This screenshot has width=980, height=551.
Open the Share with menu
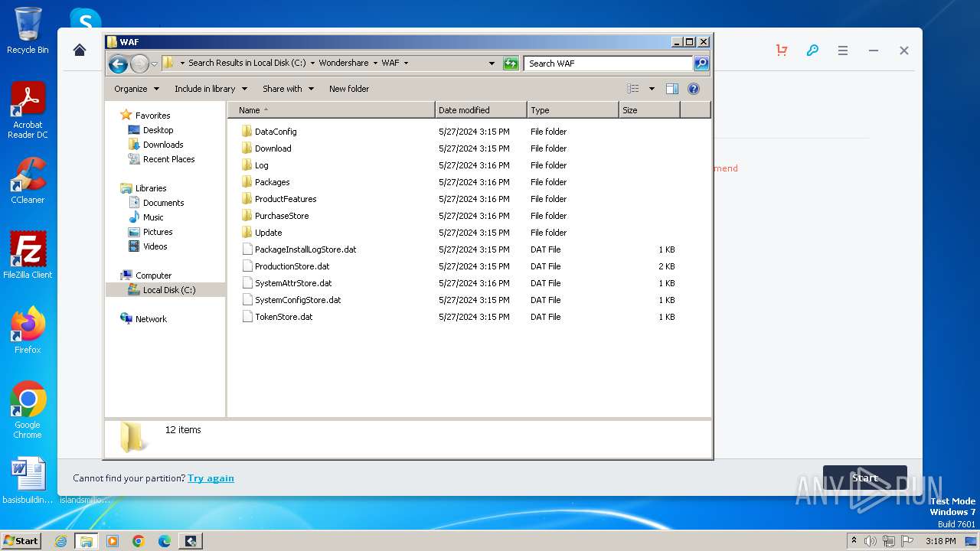point(288,89)
